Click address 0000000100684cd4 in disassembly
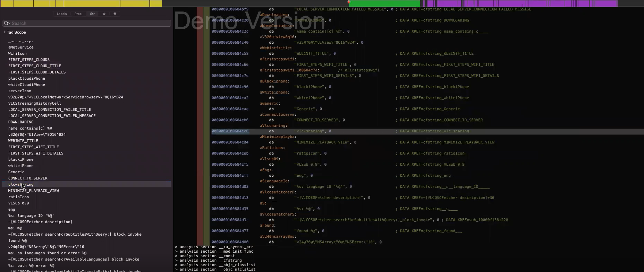This screenshot has width=644, height=272. (x=230, y=142)
